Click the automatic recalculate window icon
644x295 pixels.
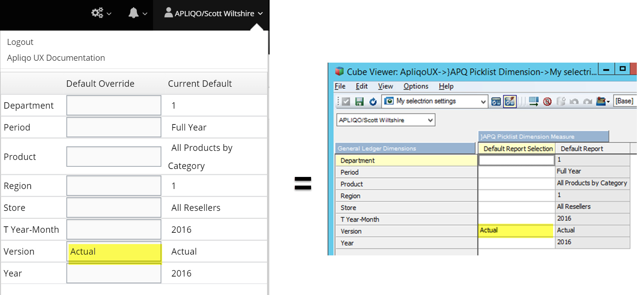496,101
